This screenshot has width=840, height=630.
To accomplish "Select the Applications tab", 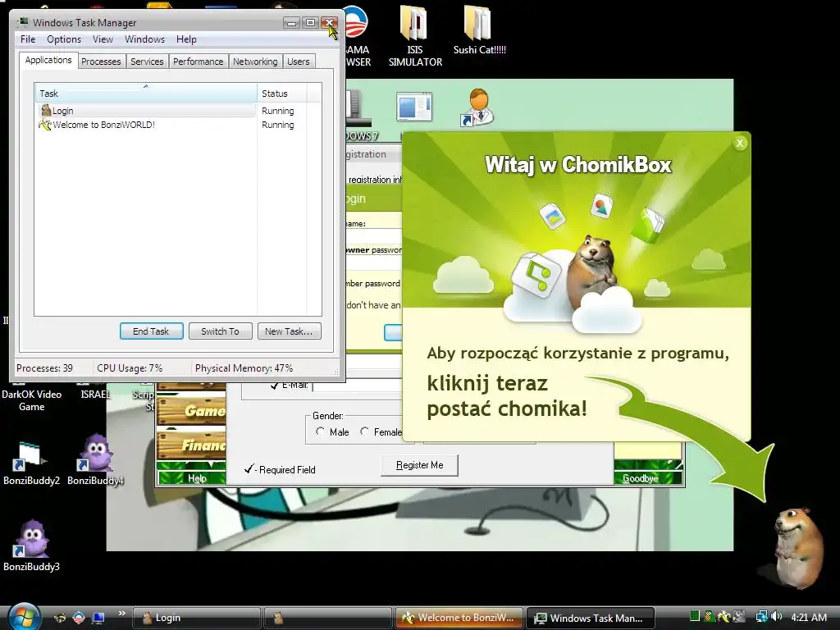I will [x=48, y=60].
